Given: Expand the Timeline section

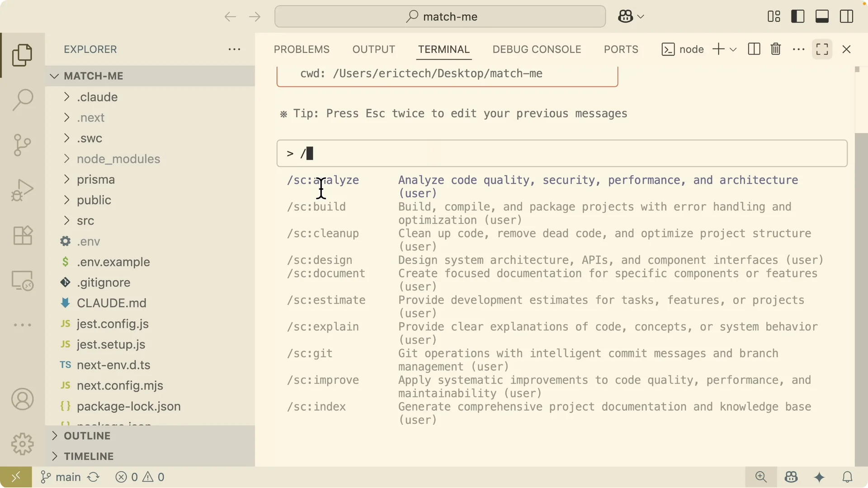Looking at the screenshot, I should [x=150, y=456].
